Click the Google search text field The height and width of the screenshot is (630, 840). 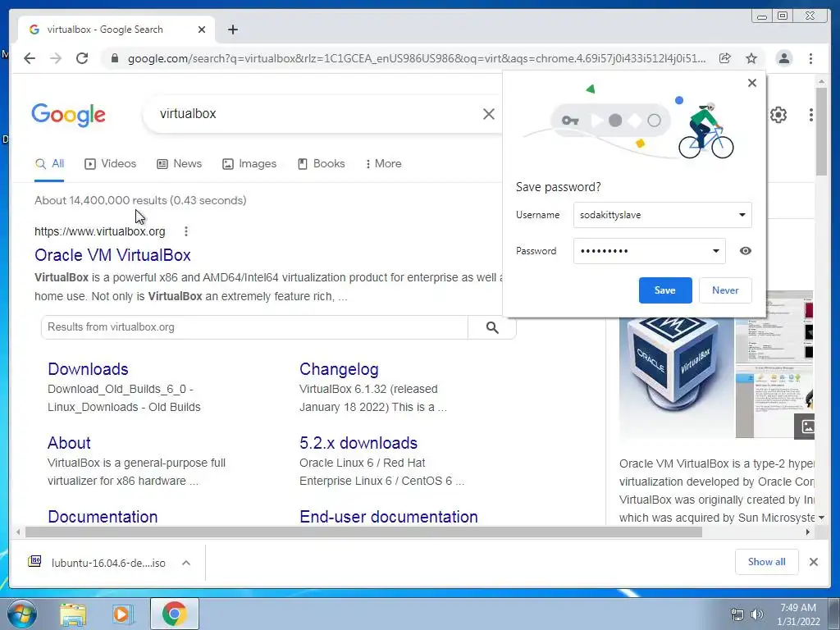point(316,114)
